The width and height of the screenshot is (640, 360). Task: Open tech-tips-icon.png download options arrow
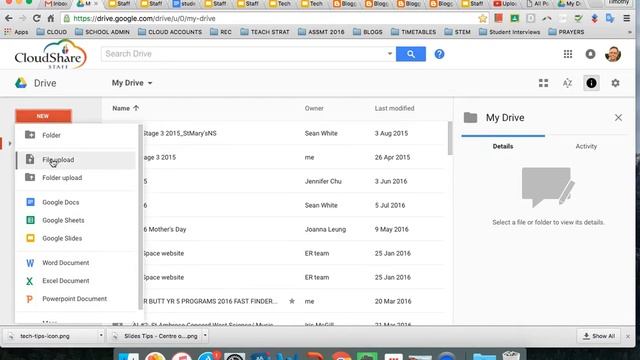point(101,336)
